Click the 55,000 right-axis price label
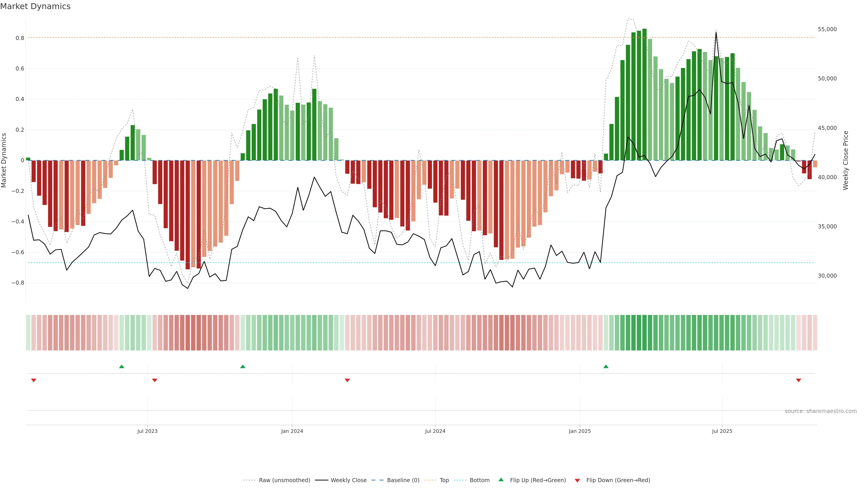The width and height of the screenshot is (868, 488). coord(827,29)
